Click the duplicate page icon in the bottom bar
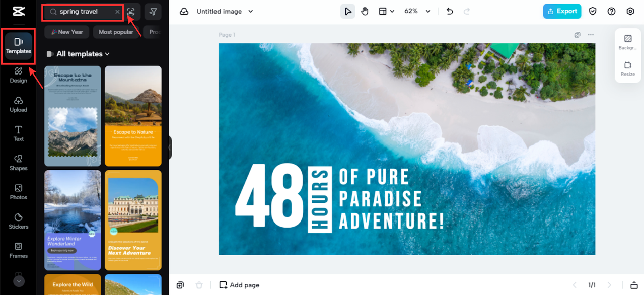This screenshot has width=644, height=295. (180, 285)
